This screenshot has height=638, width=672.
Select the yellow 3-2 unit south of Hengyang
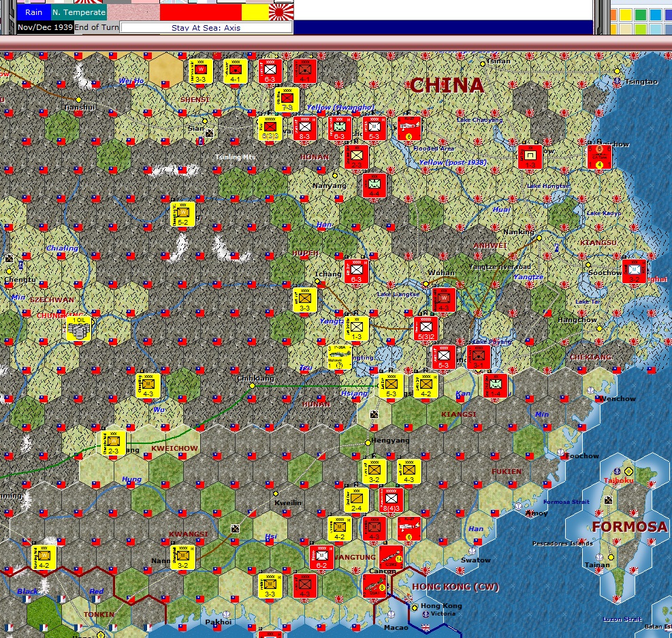[374, 471]
